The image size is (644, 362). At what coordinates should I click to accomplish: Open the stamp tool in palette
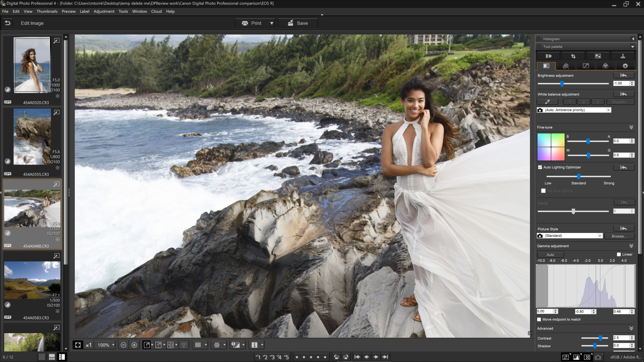click(x=623, y=56)
